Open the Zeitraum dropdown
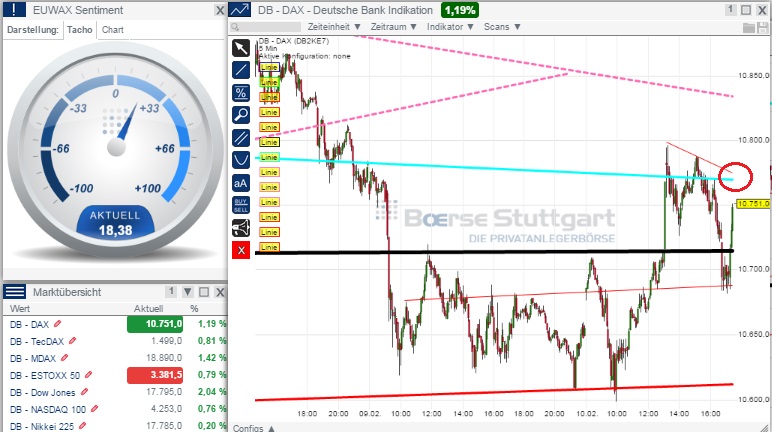The height and width of the screenshot is (432, 772). coord(393,27)
